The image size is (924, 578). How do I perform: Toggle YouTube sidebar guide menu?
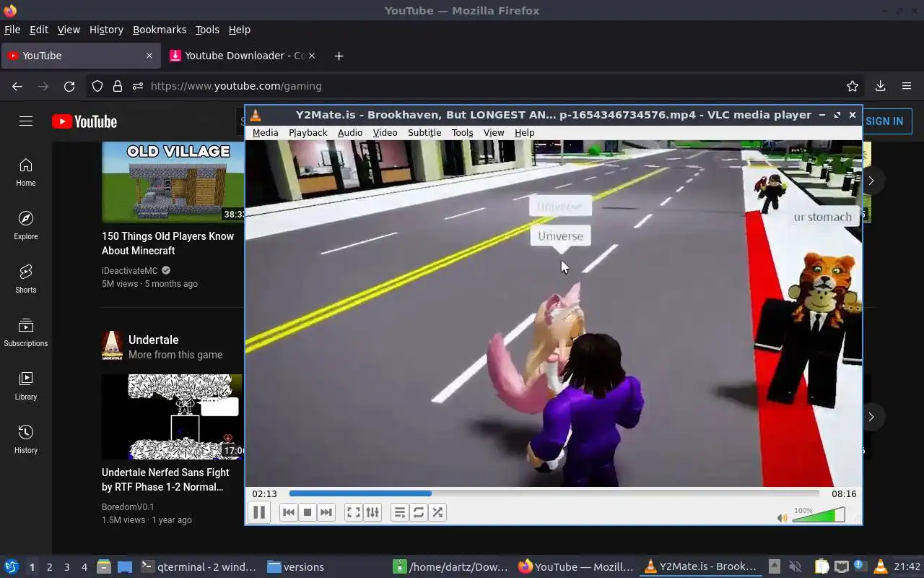(26, 121)
